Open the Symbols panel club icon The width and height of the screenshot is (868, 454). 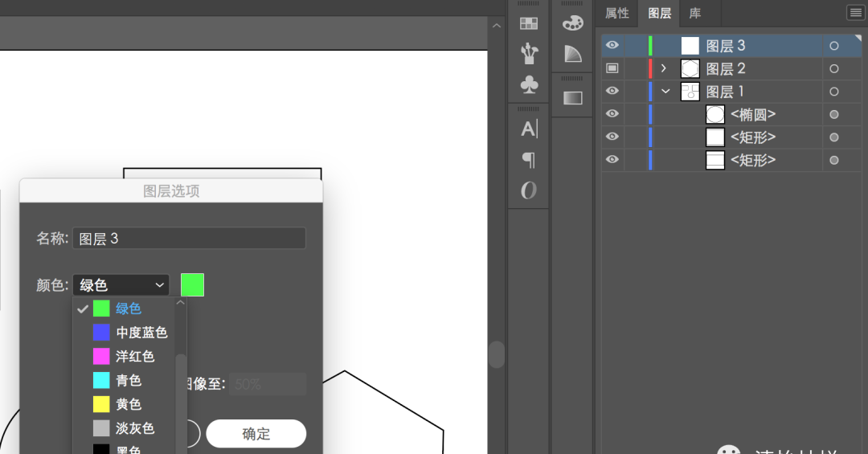tap(529, 84)
